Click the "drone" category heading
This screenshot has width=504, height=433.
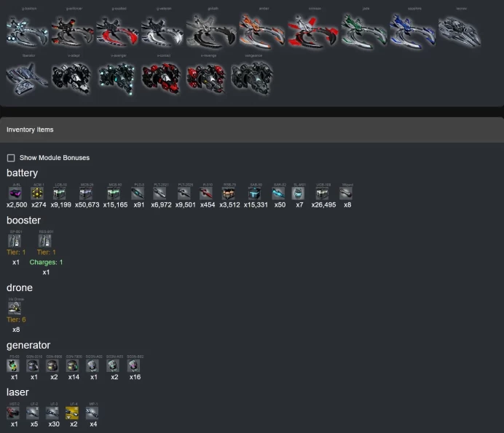click(x=19, y=287)
